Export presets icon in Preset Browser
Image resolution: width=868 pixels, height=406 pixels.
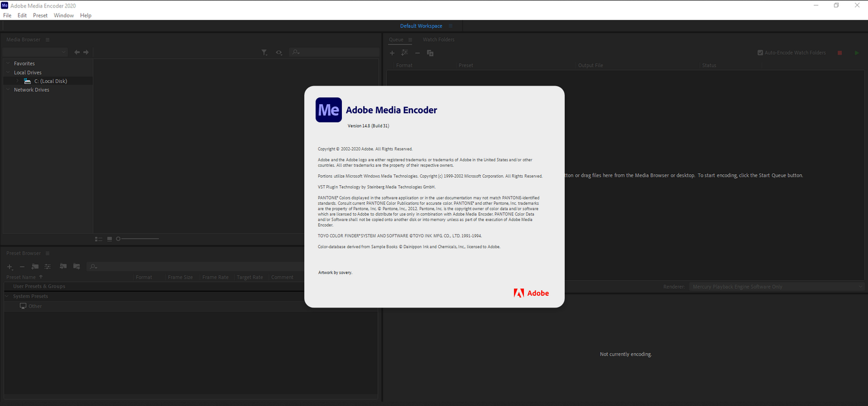click(x=77, y=267)
